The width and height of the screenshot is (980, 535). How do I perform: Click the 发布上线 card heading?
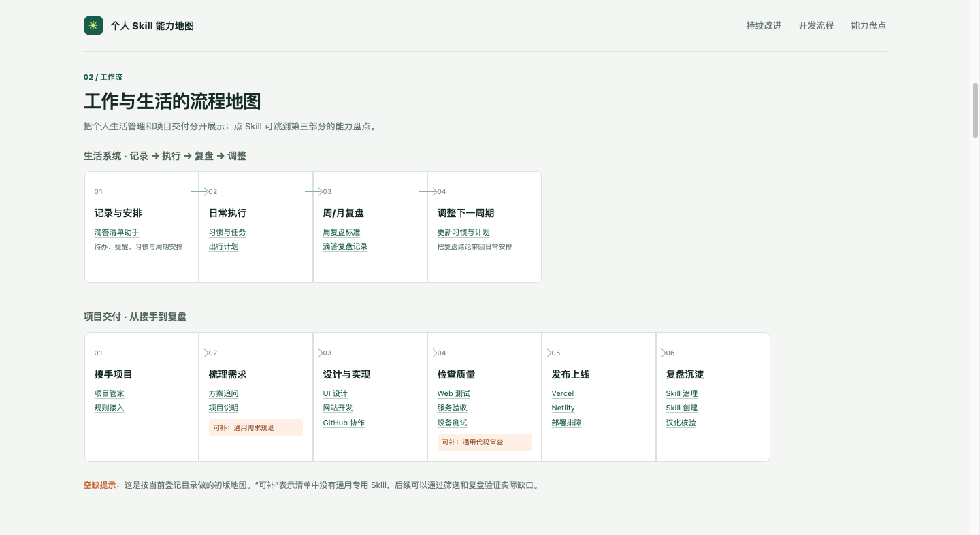(571, 375)
